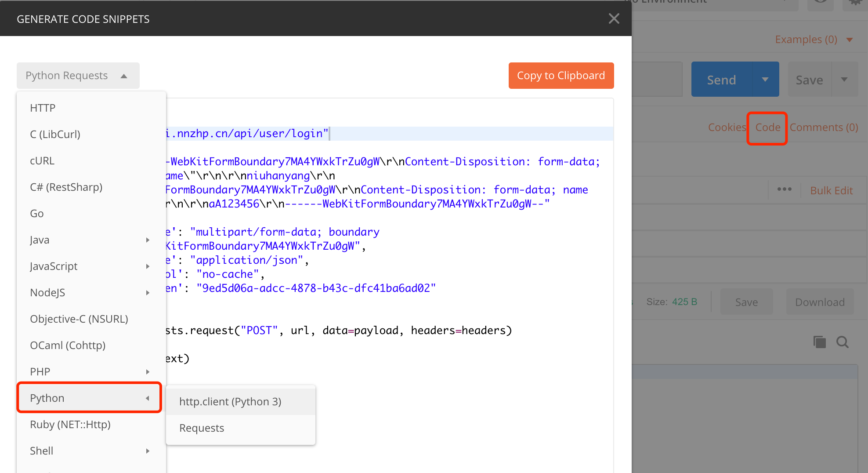Viewport: 868px width, 473px height.
Task: Open the Cookies link
Action: (x=727, y=127)
